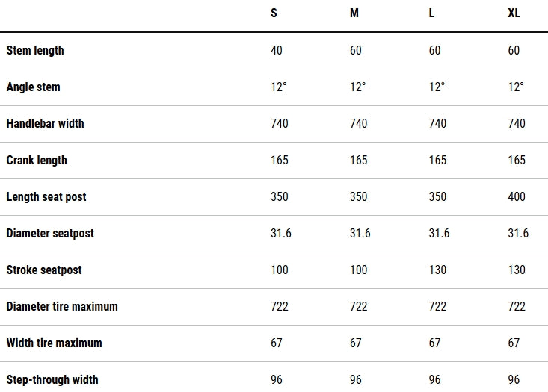Click the stem length value 40 for size S
Image resolution: width=548 pixels, height=392 pixels.
click(277, 51)
